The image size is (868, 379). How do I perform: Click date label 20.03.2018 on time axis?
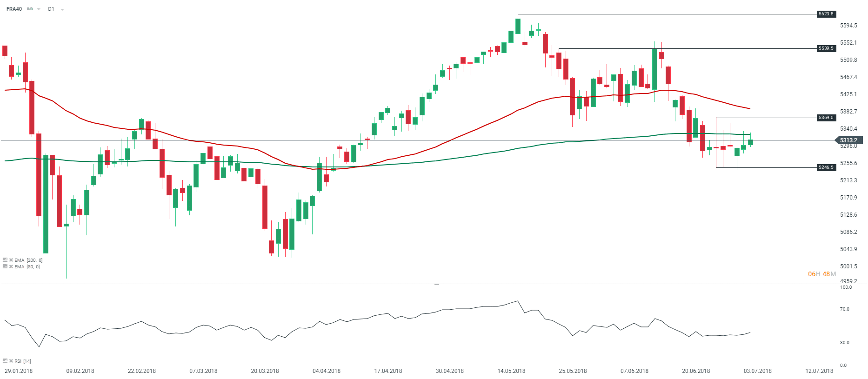point(265,371)
